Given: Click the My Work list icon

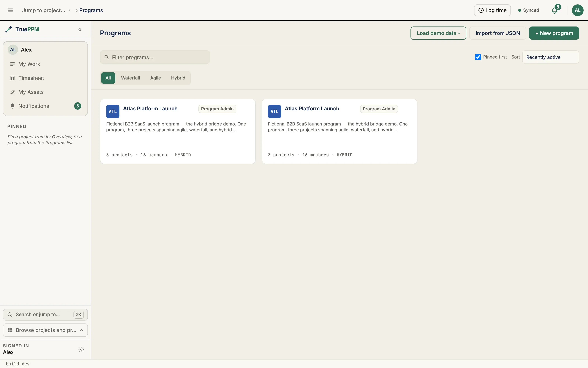Looking at the screenshot, I should [12, 64].
